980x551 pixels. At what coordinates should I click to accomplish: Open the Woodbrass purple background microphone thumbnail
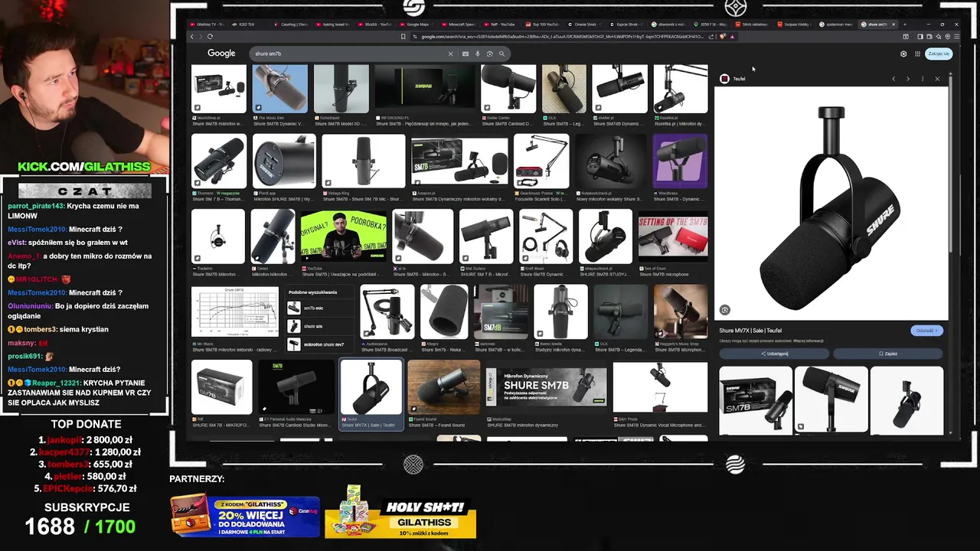tap(680, 161)
